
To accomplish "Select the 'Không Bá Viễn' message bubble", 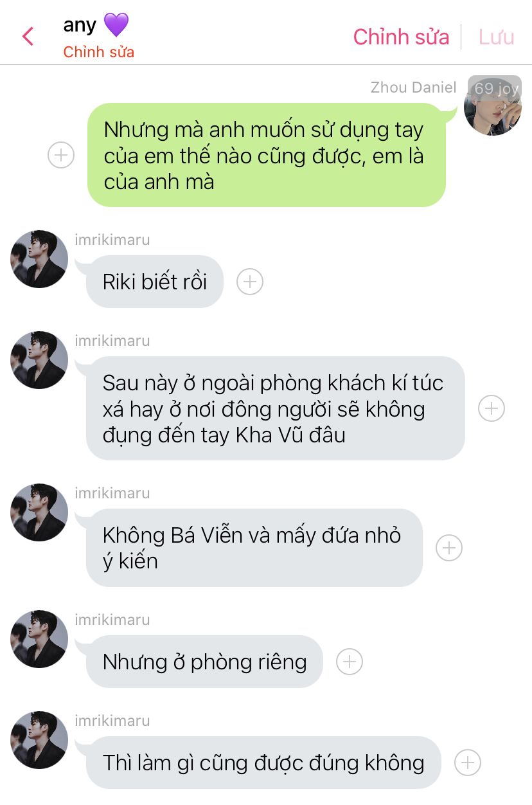I will click(254, 548).
